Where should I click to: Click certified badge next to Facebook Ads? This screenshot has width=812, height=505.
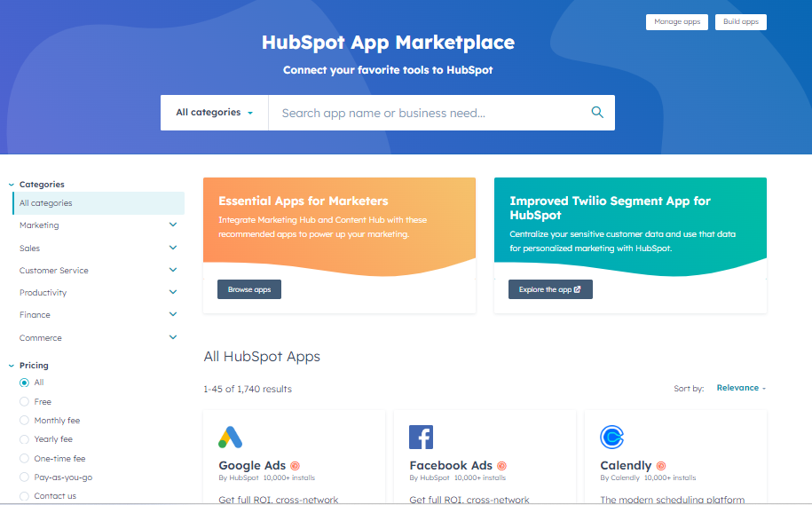[x=501, y=466]
